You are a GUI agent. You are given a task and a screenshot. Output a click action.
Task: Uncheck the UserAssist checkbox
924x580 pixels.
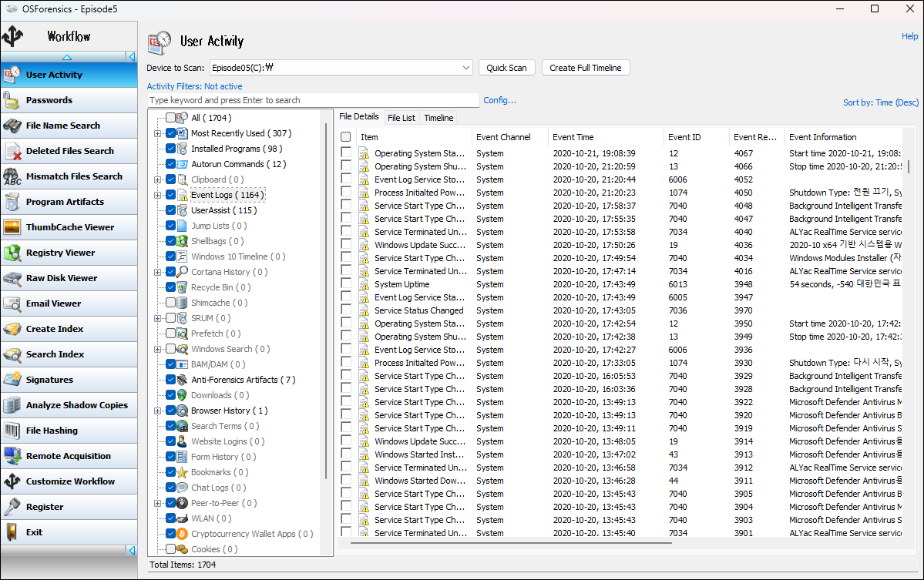click(x=170, y=210)
